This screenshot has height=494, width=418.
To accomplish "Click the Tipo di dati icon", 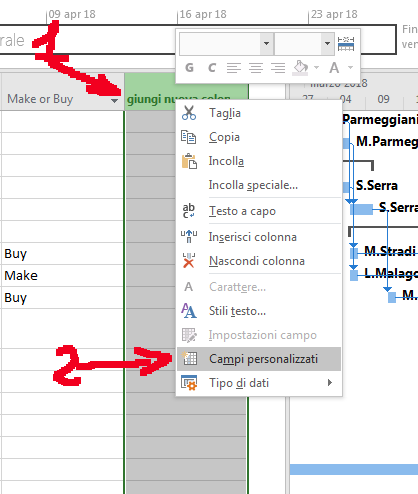I will (x=189, y=383).
